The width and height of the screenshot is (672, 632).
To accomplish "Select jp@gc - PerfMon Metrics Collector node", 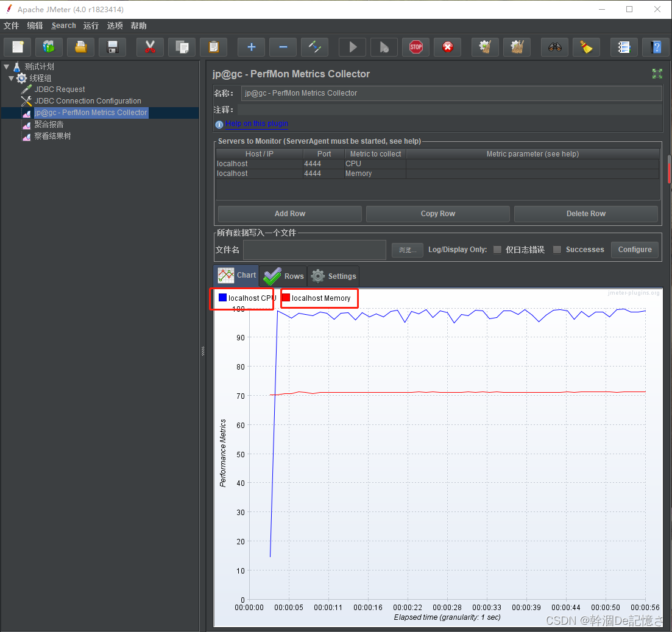I will 91,113.
